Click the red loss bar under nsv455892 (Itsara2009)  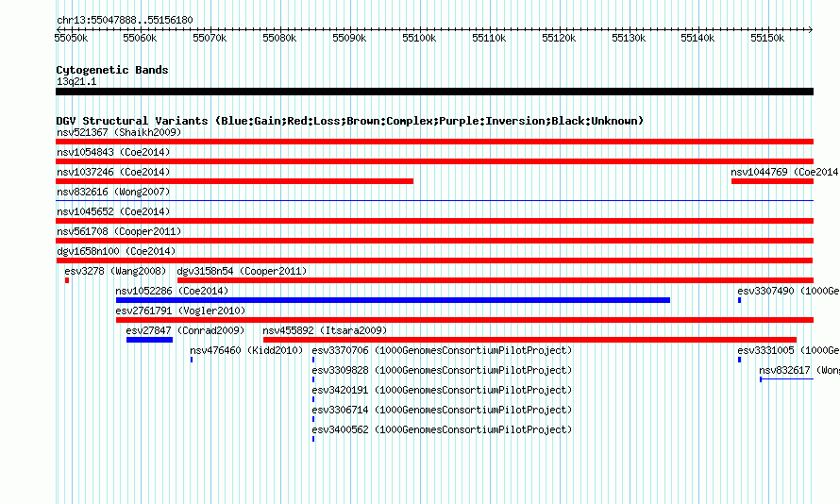(x=529, y=340)
